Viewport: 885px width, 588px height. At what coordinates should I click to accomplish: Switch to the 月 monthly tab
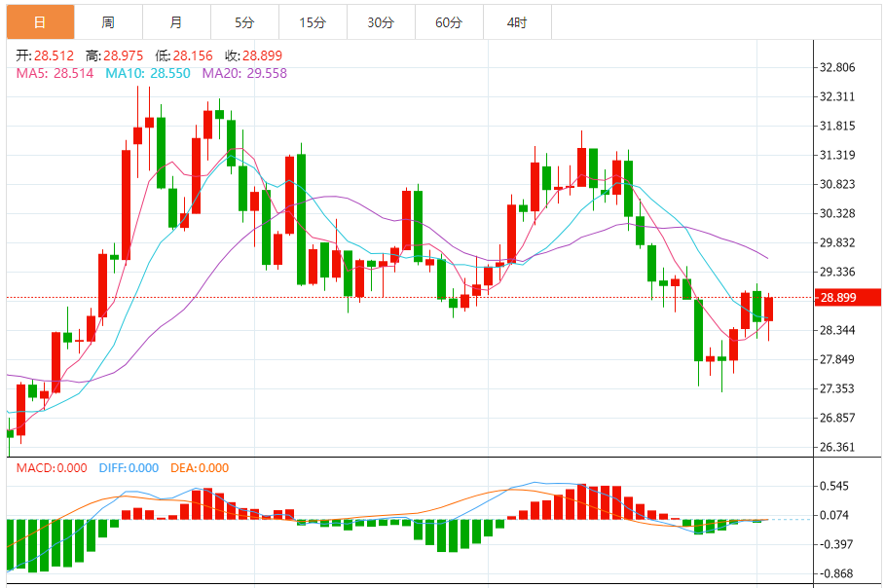click(x=176, y=22)
